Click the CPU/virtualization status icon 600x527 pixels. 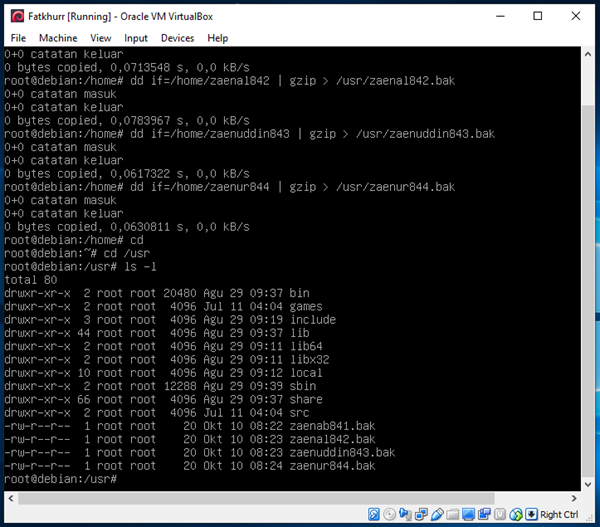[500, 514]
